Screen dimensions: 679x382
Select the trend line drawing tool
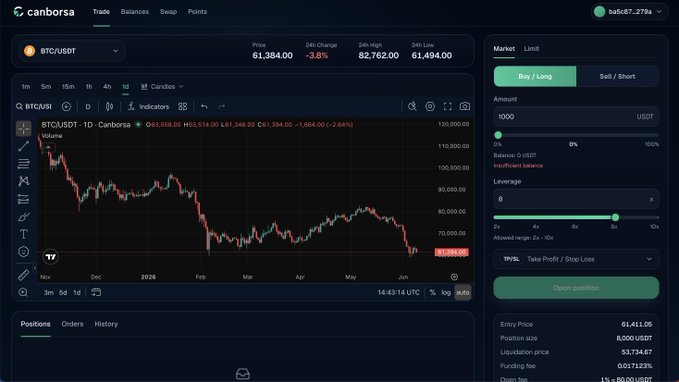click(x=23, y=146)
